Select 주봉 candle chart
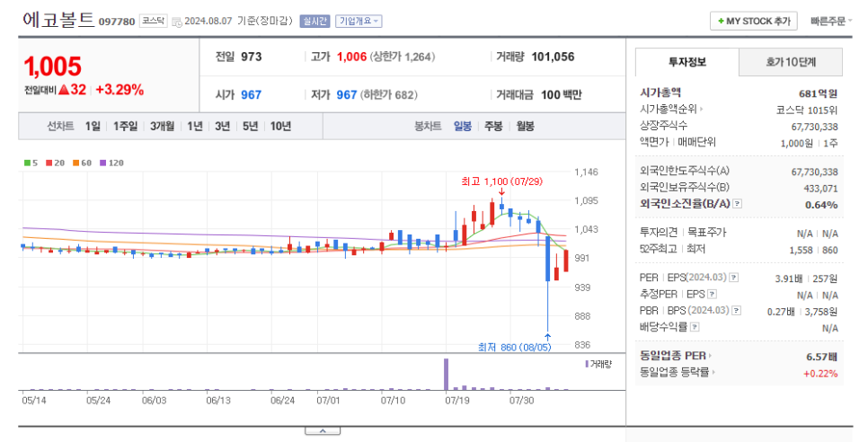 pyautogui.click(x=493, y=126)
